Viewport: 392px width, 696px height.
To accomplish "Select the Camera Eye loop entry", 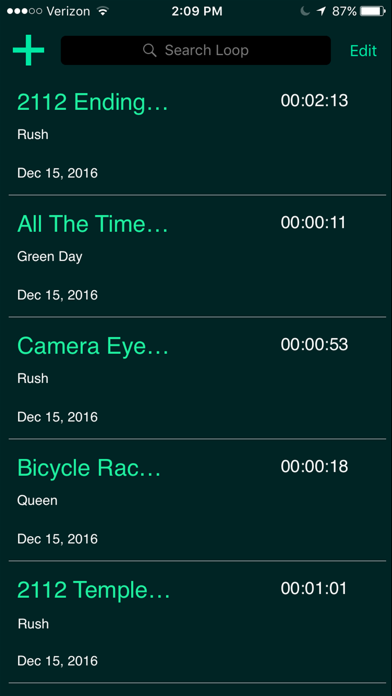I will click(x=196, y=378).
